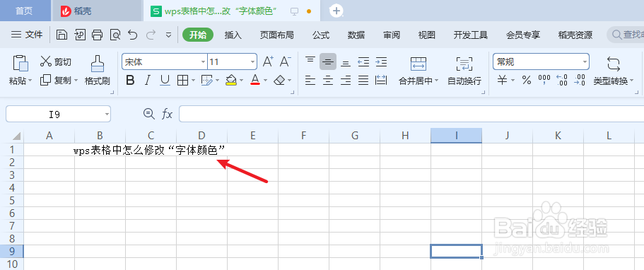Image resolution: width=644 pixels, height=270 pixels.
Task: Open number format dropdown 常规
Action: [585, 62]
